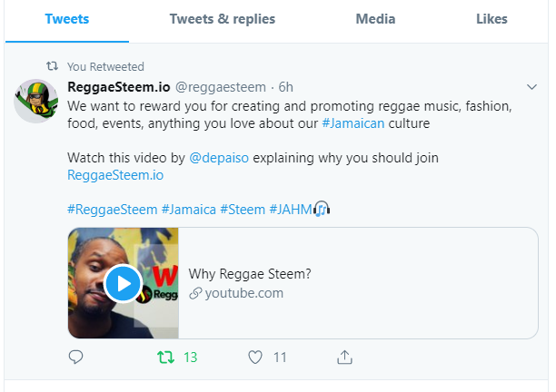Click the #JAHM hashtag
This screenshot has width=556, height=392.
click(291, 210)
